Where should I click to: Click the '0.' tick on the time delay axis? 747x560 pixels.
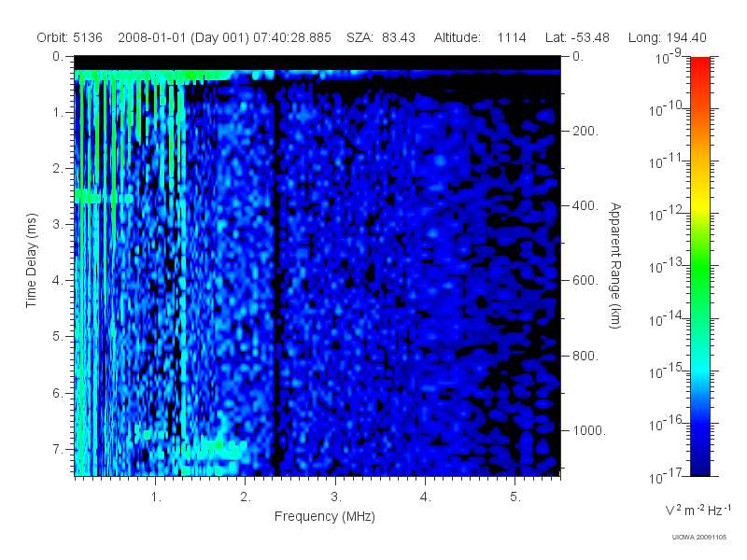[58, 56]
